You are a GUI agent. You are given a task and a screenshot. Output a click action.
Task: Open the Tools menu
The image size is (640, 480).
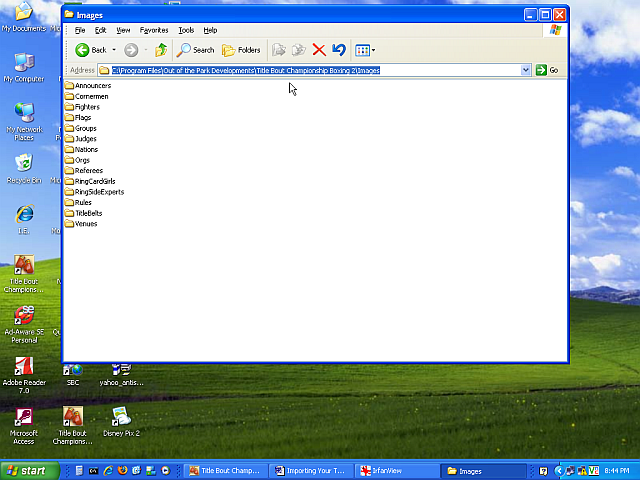[186, 30]
